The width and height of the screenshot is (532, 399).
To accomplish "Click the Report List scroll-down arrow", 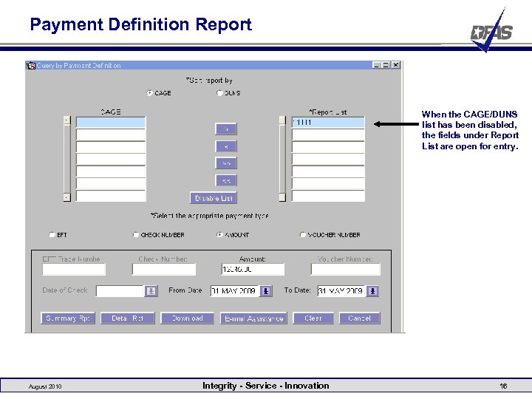I will [282, 197].
